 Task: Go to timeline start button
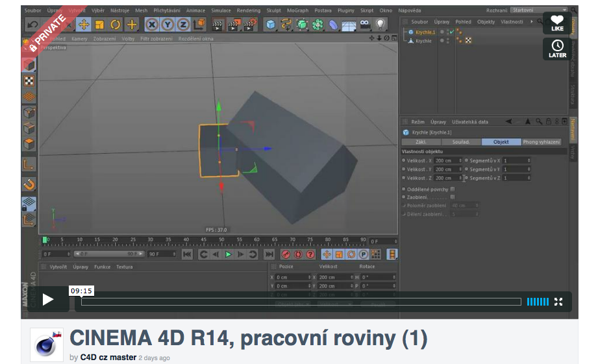(x=187, y=254)
